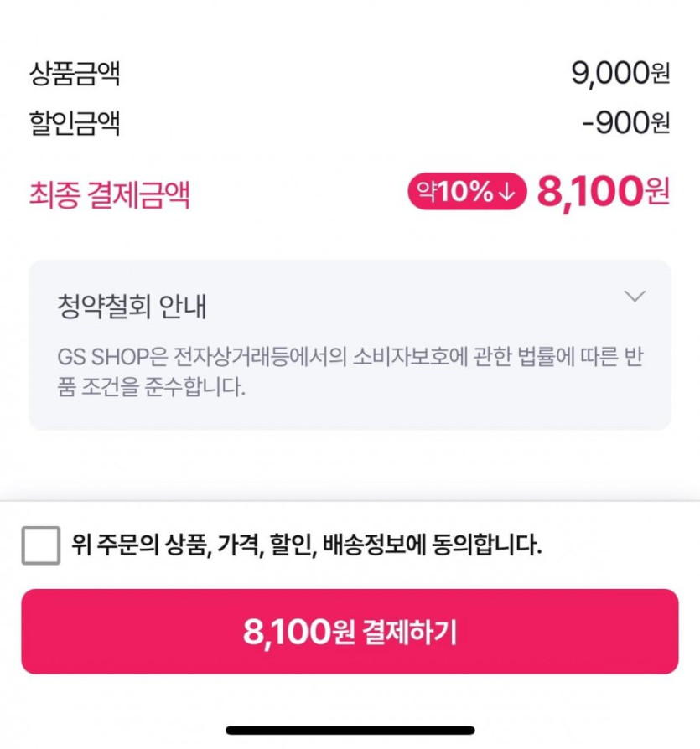700x749 pixels.
Task: Check the order agreement checkbox
Action: click(41, 545)
